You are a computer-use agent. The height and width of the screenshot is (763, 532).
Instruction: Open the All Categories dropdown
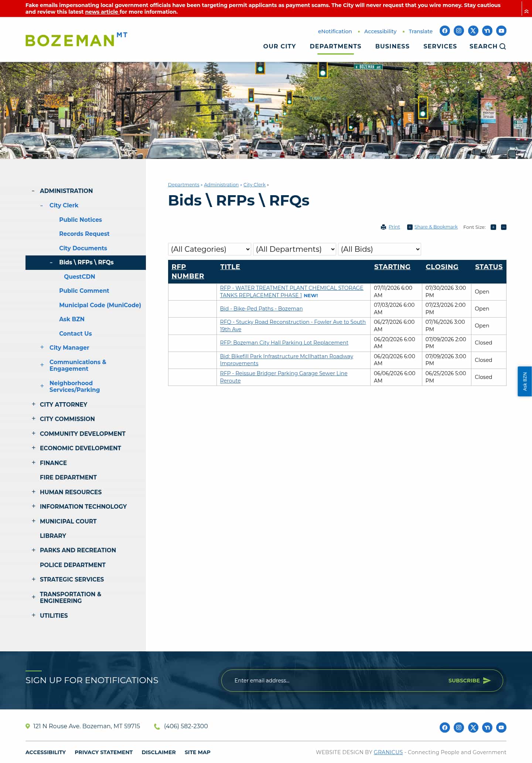[209, 249]
